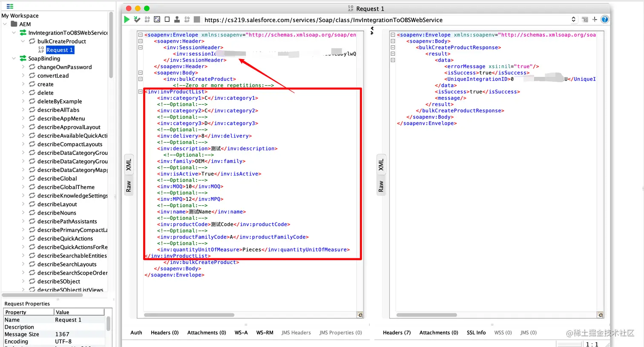Switch request editor to Raw view

click(129, 186)
